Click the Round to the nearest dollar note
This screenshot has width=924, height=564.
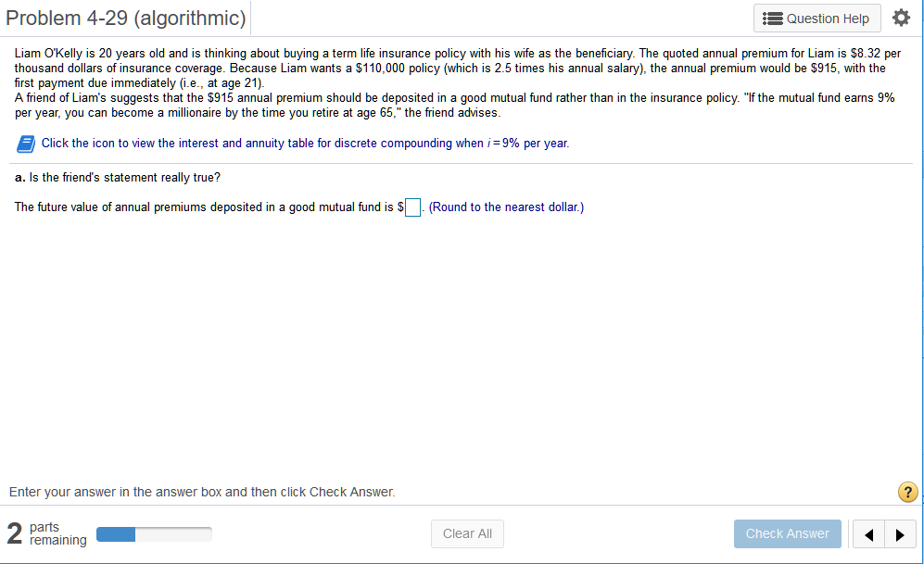(x=504, y=207)
